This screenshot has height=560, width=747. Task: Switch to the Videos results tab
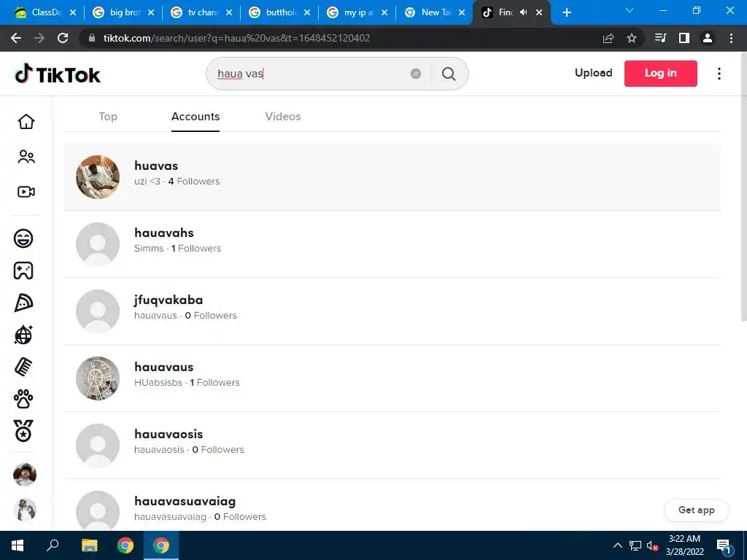point(283,117)
